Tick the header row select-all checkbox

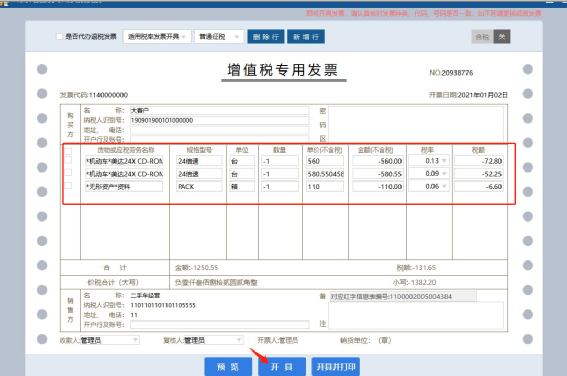click(68, 151)
